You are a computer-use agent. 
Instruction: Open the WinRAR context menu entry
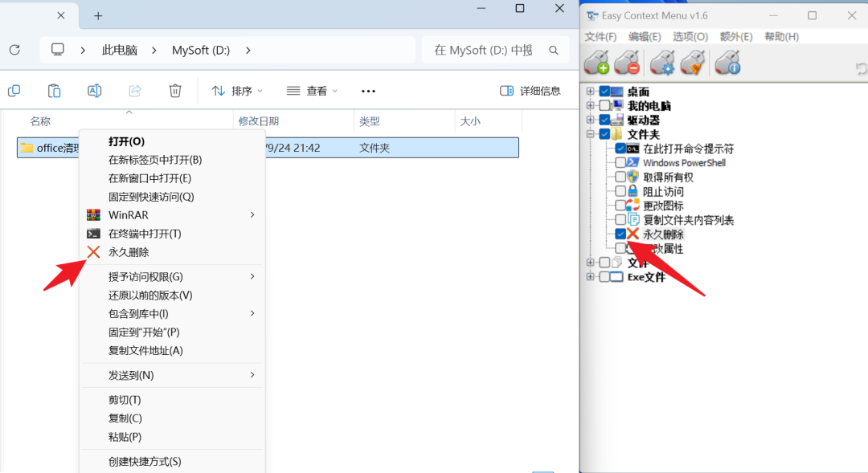click(x=173, y=215)
